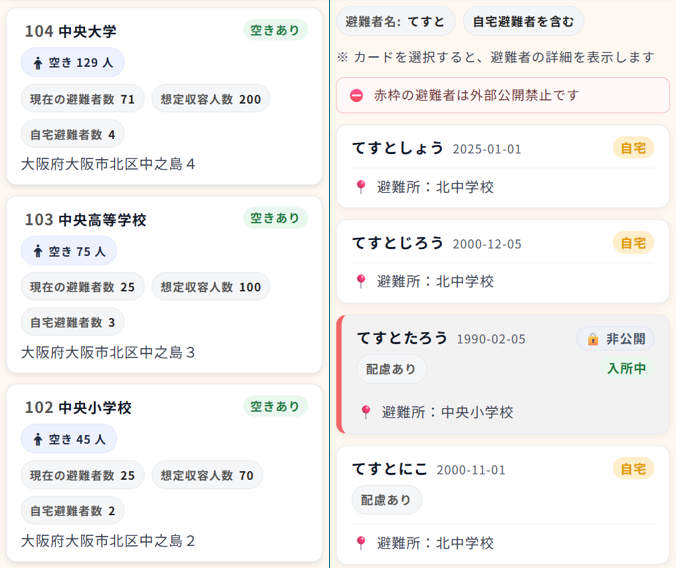Click pin icon on てすとしょう card
The width and height of the screenshot is (676, 568).
361,187
